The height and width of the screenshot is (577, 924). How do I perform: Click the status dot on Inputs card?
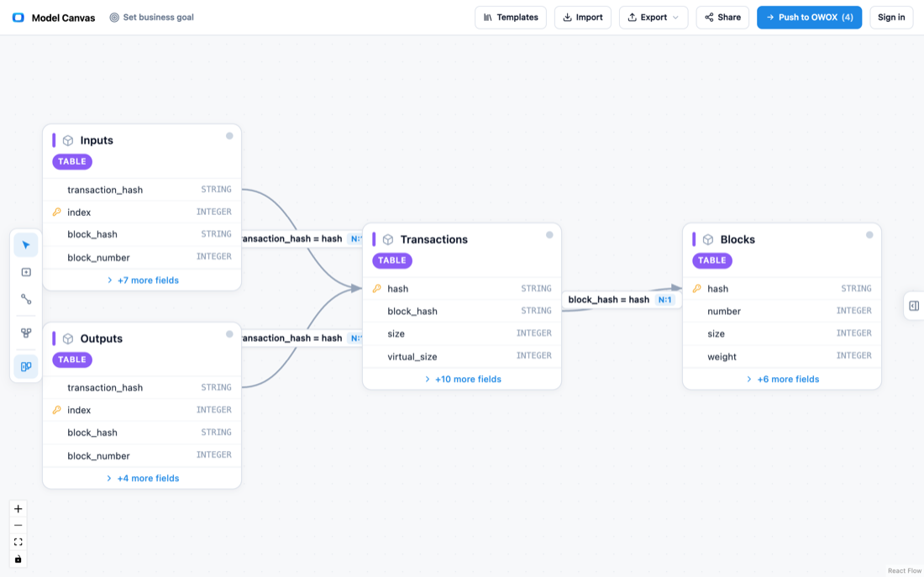tap(229, 136)
